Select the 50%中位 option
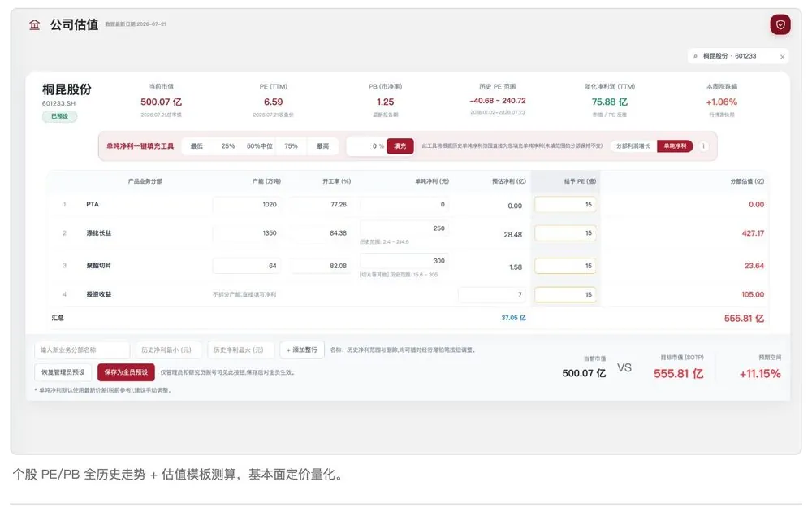This screenshot has width=812, height=508. [260, 146]
